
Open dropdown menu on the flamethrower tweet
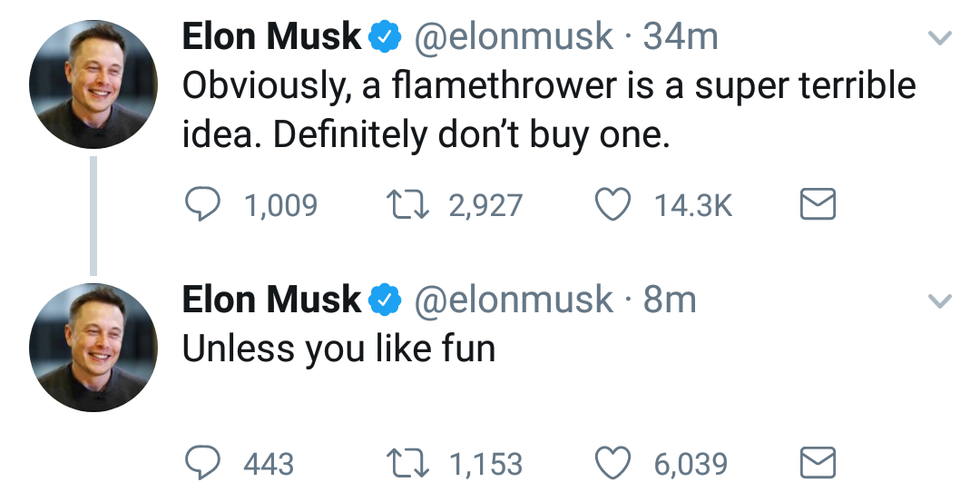pos(941,39)
